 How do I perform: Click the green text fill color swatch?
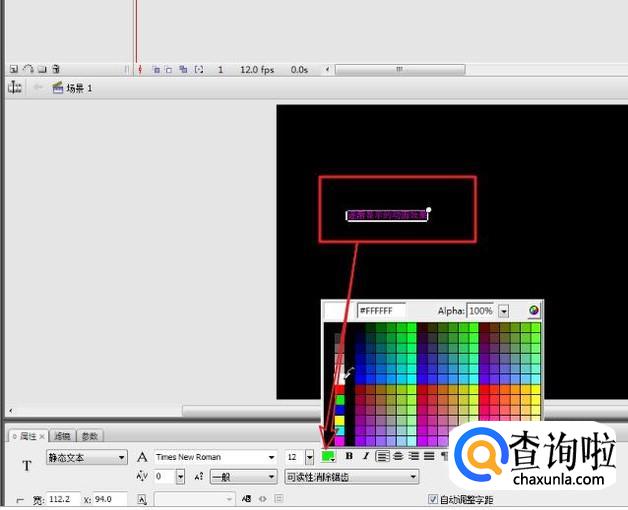pyautogui.click(x=328, y=457)
